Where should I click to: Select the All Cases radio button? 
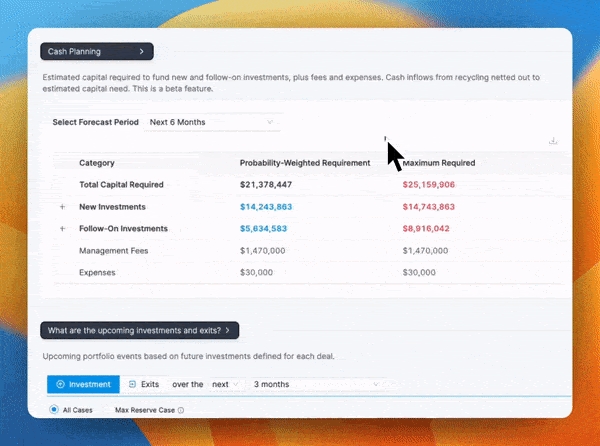point(54,410)
